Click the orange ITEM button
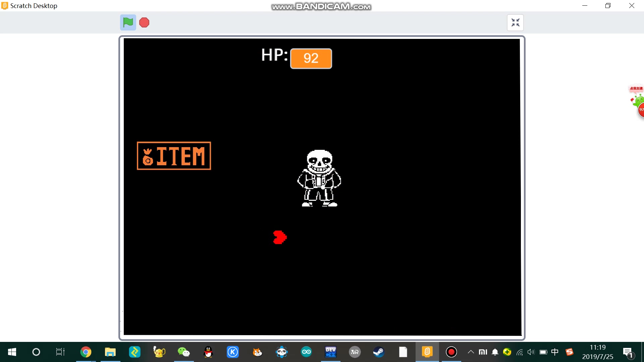 (x=174, y=156)
